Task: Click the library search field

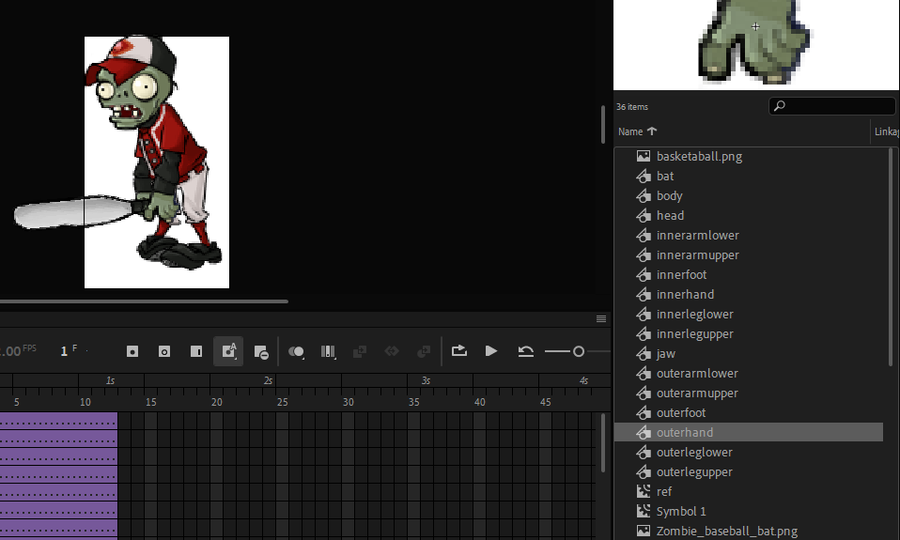Action: tap(832, 106)
